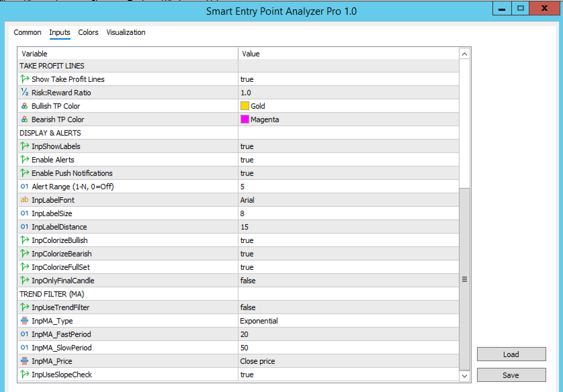This screenshot has height=392, width=563.
Task: Toggle the InpColorizeBullish value
Action: point(348,240)
